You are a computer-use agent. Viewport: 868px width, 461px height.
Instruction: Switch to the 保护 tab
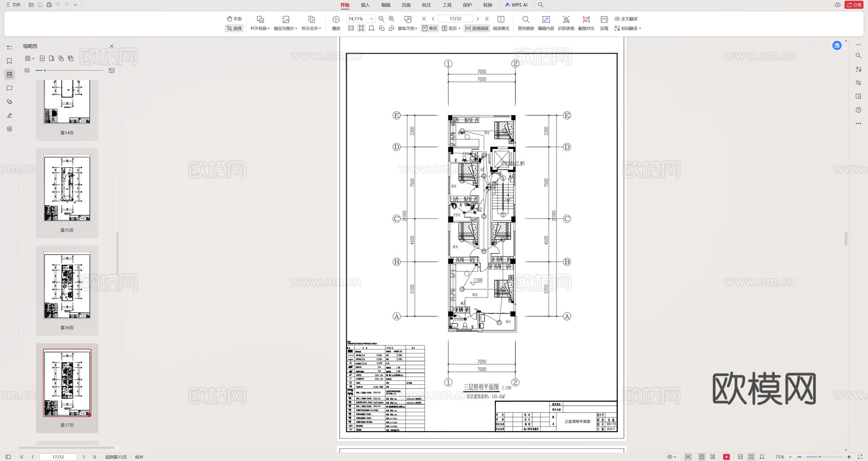(467, 5)
